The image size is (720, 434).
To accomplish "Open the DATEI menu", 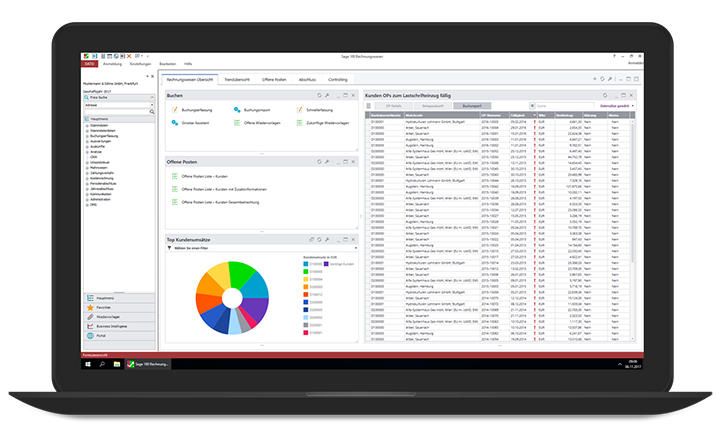I will pos(90,64).
